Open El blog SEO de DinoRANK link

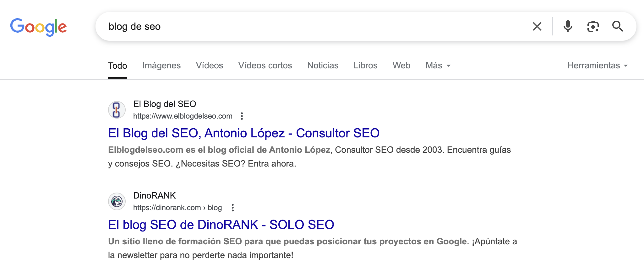pos(221,225)
